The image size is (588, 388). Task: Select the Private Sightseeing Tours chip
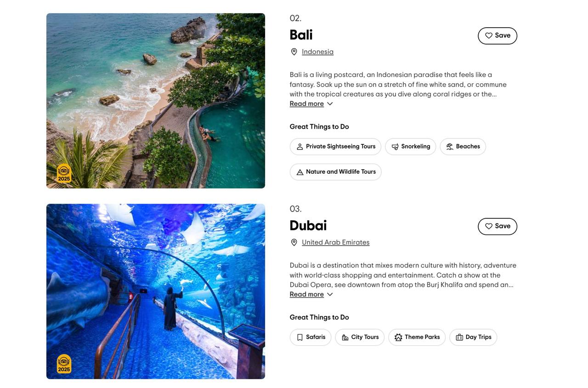coord(335,147)
